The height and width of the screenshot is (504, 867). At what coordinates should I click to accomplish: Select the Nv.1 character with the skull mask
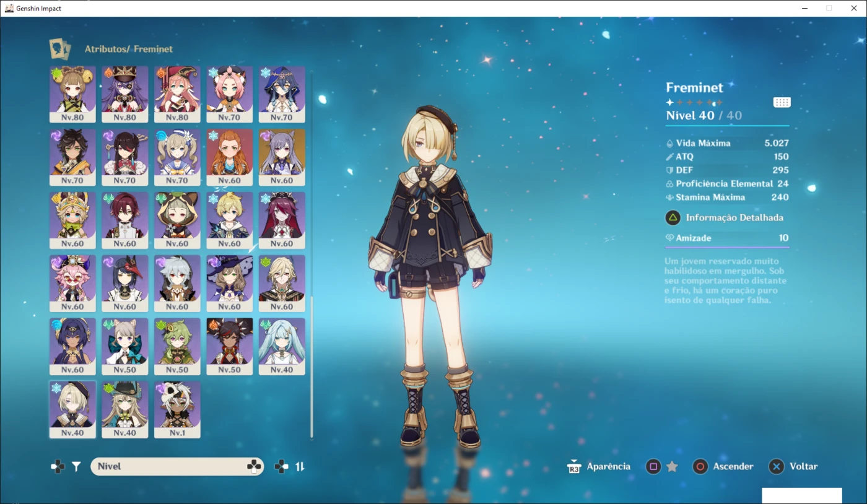(177, 410)
